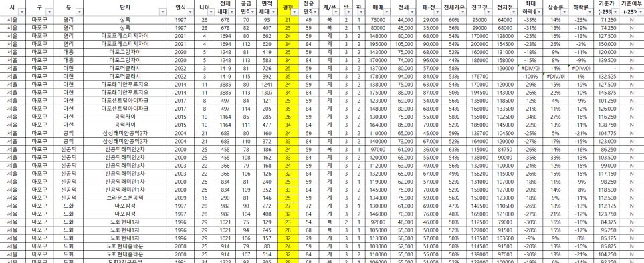
Task: Open the filter dropdown for the 시 column
Action: 22,12
